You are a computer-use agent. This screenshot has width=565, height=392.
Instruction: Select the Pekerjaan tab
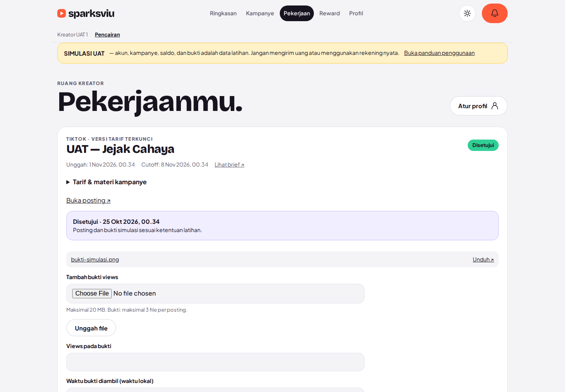tap(297, 13)
